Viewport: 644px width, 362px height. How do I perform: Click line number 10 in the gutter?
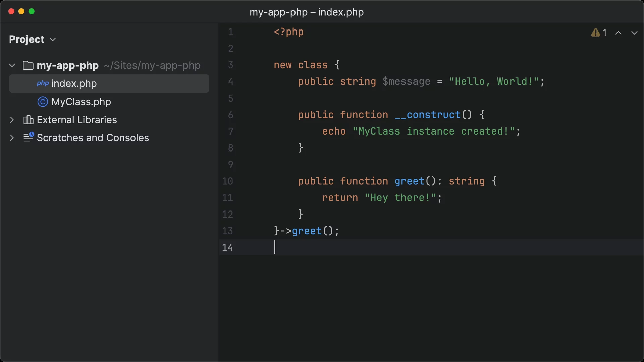(x=227, y=181)
